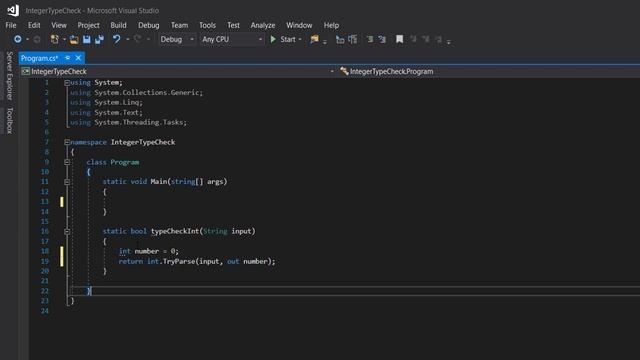640x360 pixels.
Task: Comment out the selected lines icon
Action: point(370,39)
